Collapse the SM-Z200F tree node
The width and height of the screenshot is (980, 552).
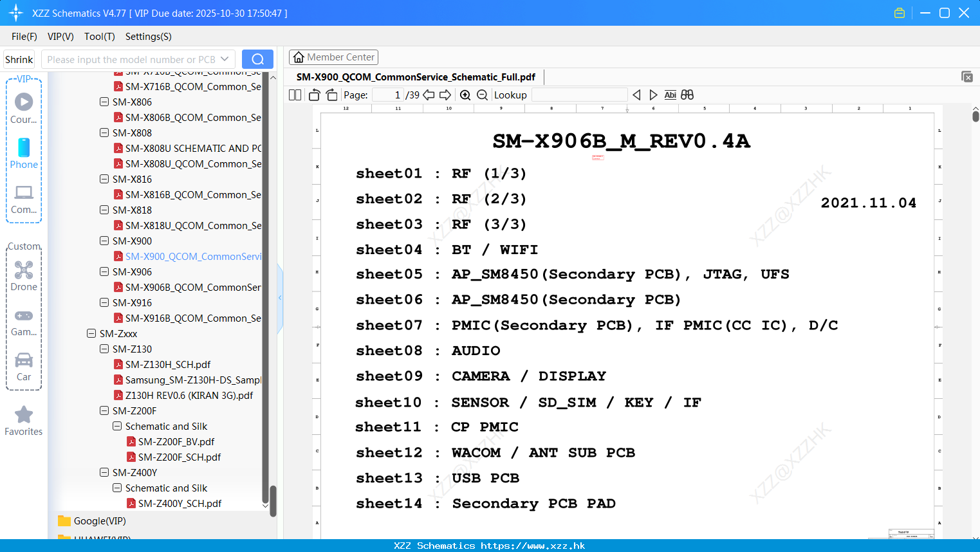[x=104, y=410]
